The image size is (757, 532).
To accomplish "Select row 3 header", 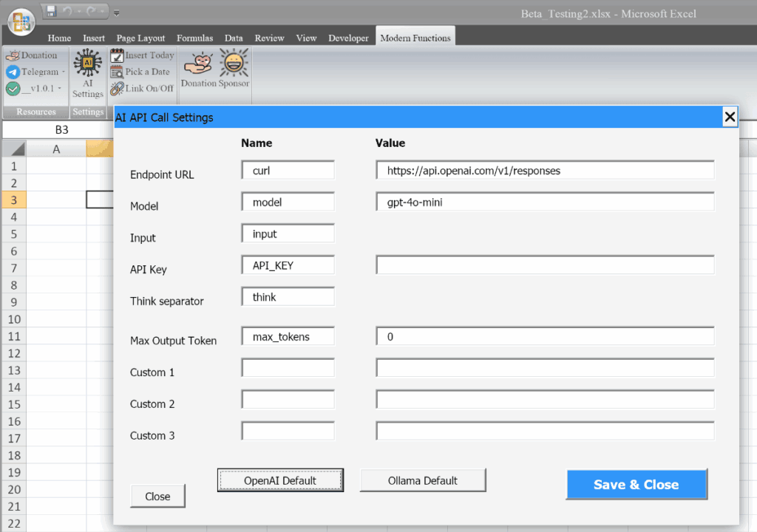I will (14, 199).
